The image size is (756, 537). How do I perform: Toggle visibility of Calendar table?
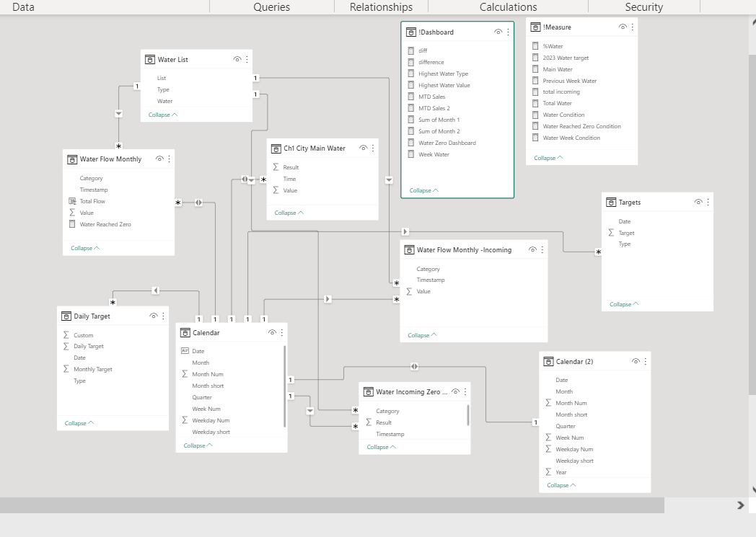coord(272,332)
